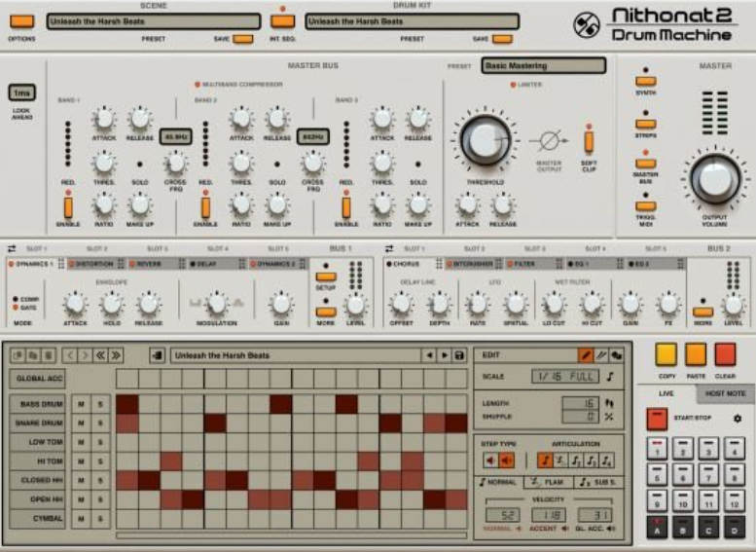
Task: Toggle the Soft Clip switch
Action: [589, 142]
